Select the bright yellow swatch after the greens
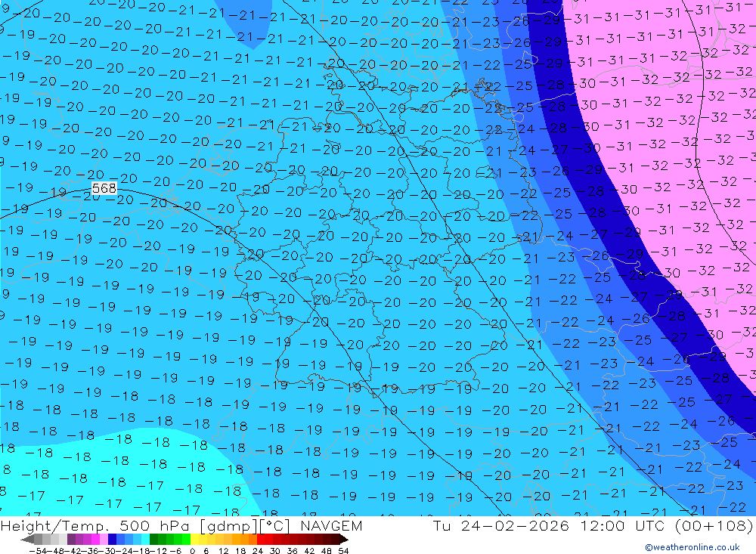756x554 pixels. pyautogui.click(x=195, y=539)
